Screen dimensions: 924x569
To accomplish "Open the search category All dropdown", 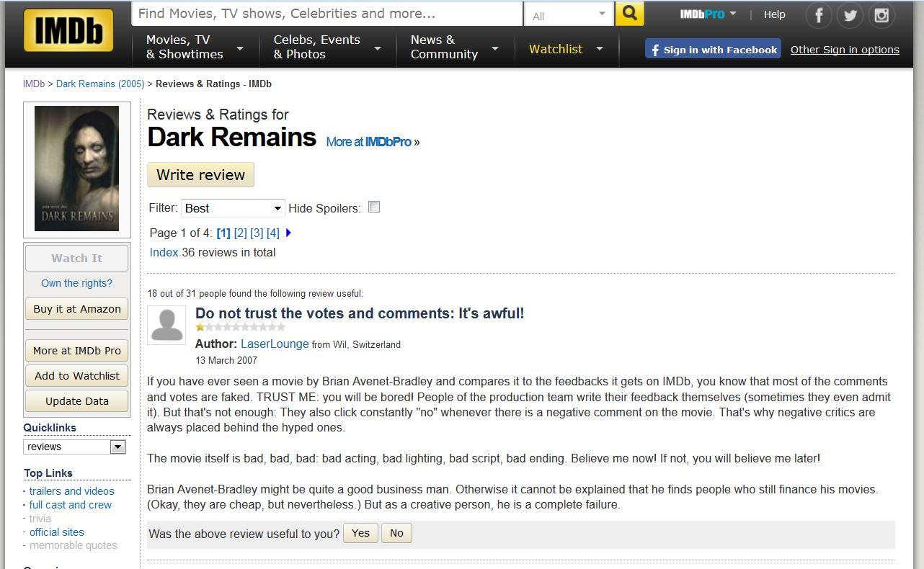I will click(x=569, y=14).
